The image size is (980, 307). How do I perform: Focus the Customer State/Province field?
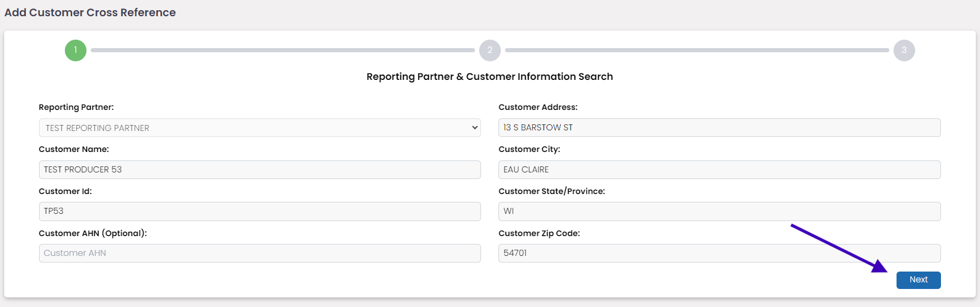point(719,211)
